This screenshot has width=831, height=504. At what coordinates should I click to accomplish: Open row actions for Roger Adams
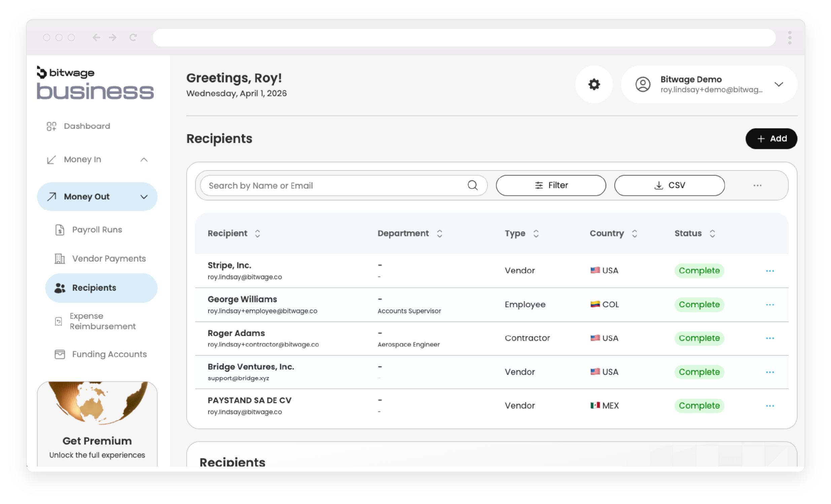pos(770,338)
